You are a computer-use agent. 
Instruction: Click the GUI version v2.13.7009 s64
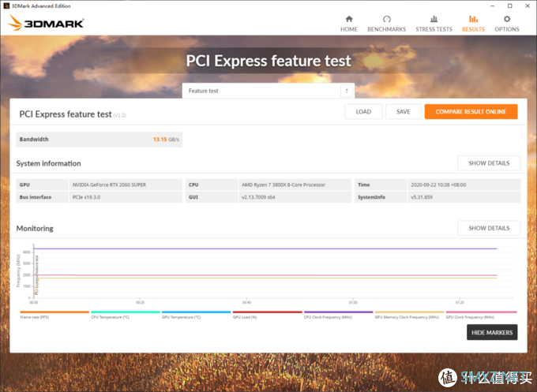pos(258,197)
